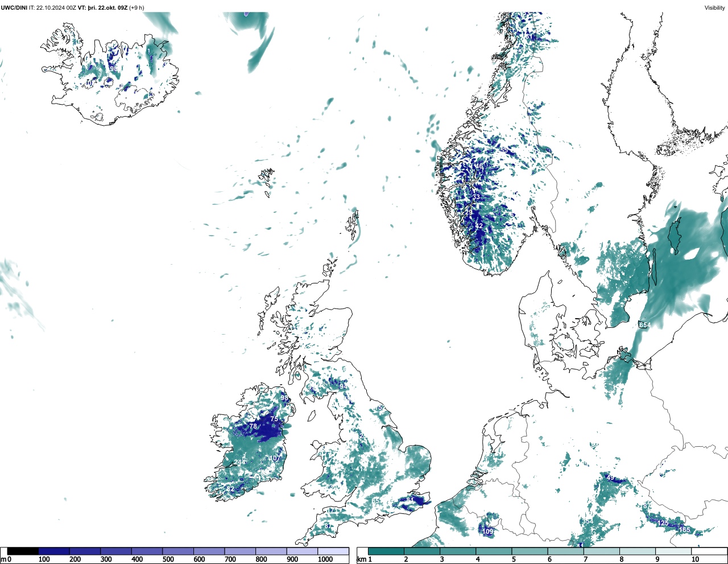The width and height of the screenshot is (728, 564).
Task: Select the 109 value over northern France
Action: tap(487, 532)
